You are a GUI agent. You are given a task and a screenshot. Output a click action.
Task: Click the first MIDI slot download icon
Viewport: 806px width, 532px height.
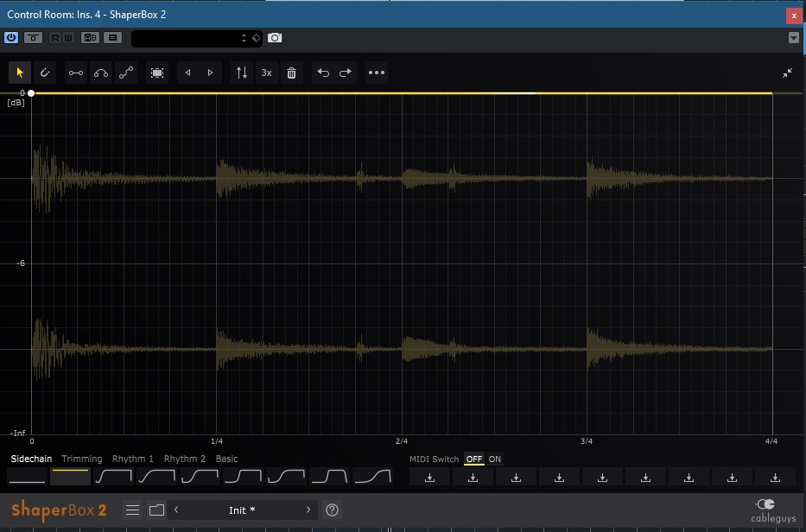[x=429, y=478]
